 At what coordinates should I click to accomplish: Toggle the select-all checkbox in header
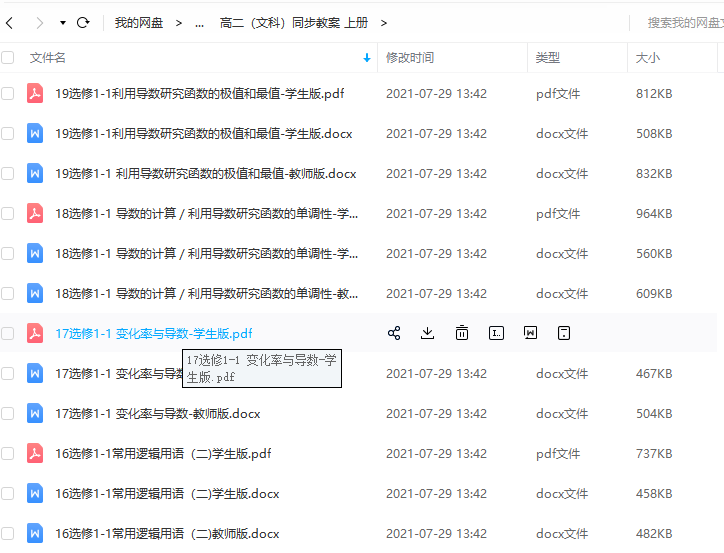[x=8, y=58]
